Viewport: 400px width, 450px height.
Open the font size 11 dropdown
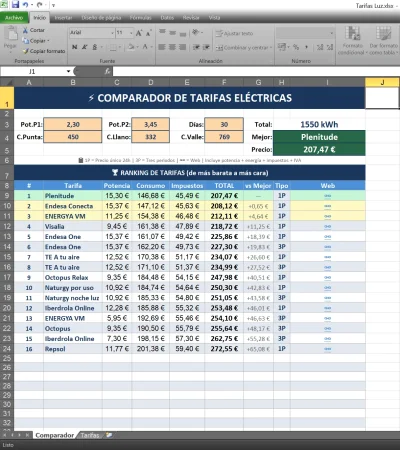(x=131, y=33)
